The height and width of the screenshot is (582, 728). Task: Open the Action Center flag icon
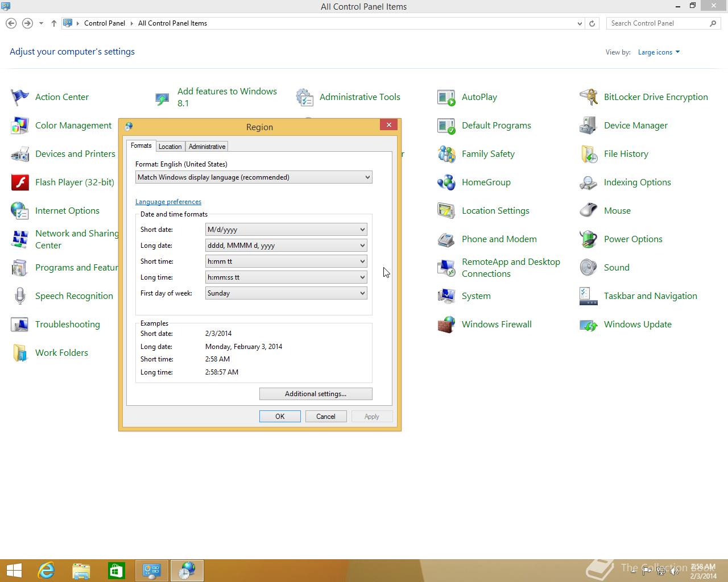[20, 97]
